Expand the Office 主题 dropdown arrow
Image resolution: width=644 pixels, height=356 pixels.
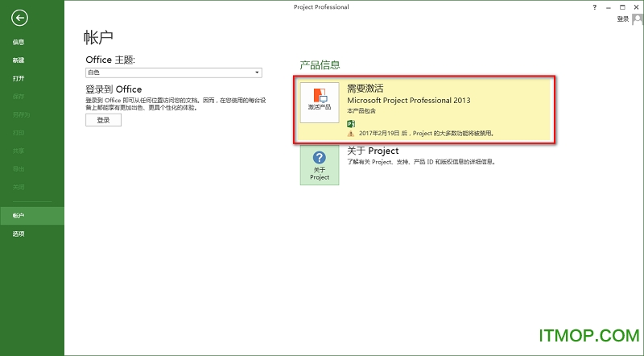[x=257, y=72]
